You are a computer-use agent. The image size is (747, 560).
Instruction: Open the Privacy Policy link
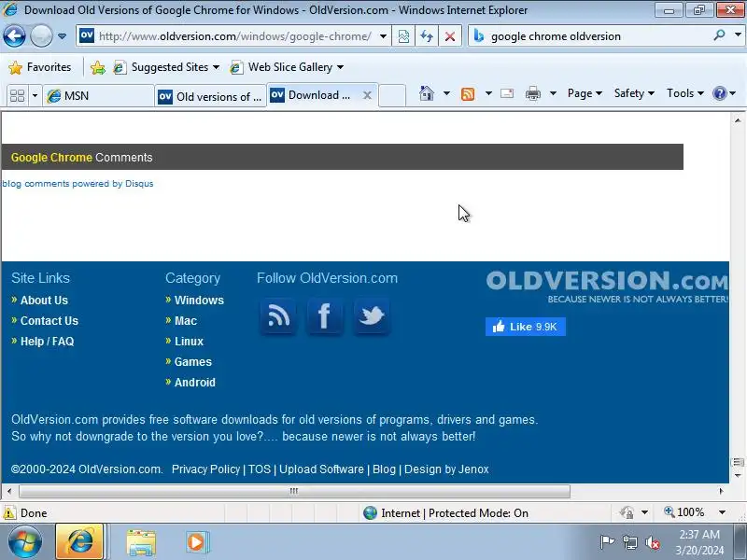pyautogui.click(x=205, y=469)
